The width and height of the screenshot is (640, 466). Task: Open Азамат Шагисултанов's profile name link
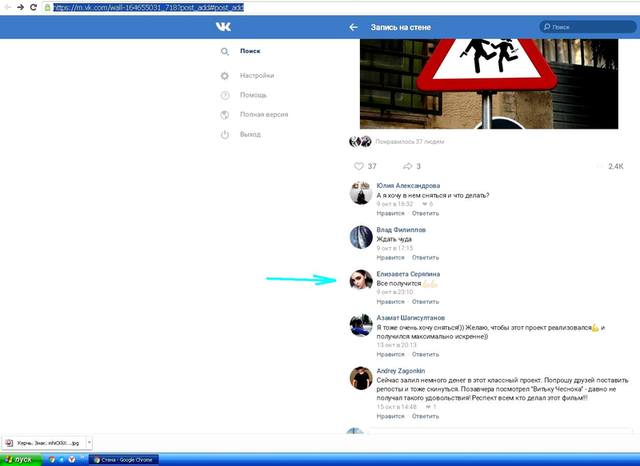411,317
